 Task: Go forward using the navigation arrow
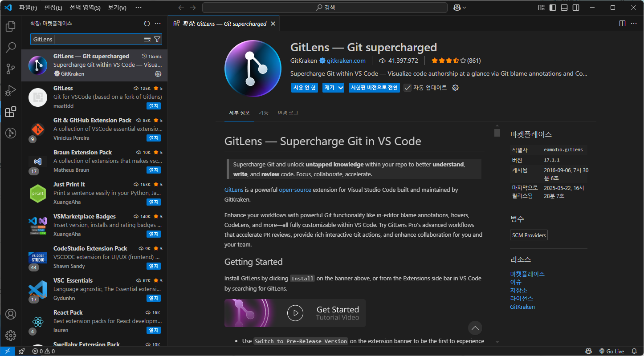click(193, 8)
